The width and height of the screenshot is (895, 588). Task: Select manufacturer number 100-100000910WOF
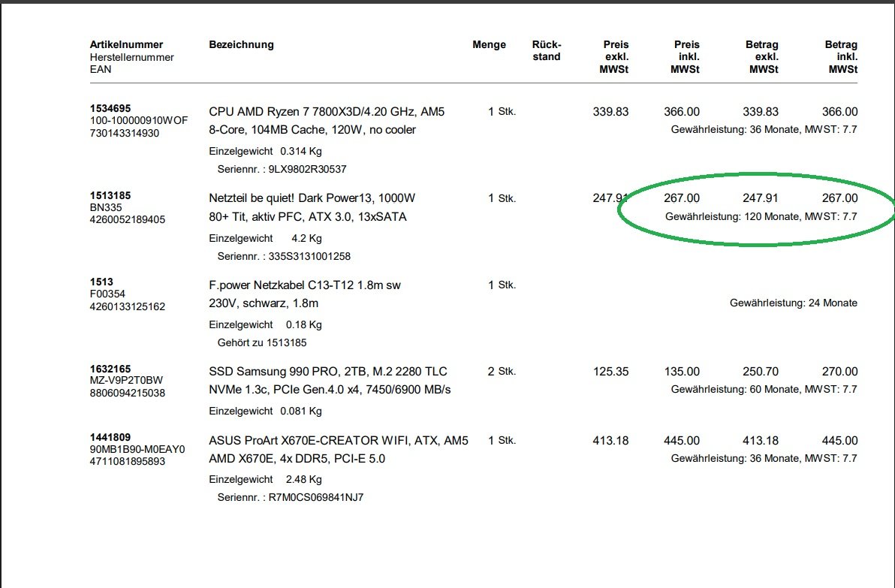[139, 120]
